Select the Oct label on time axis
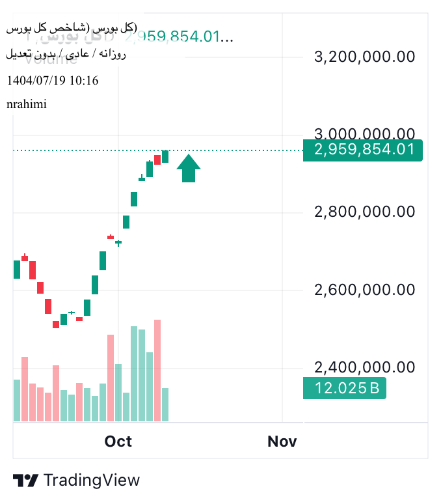The width and height of the screenshot is (441, 504). click(118, 441)
